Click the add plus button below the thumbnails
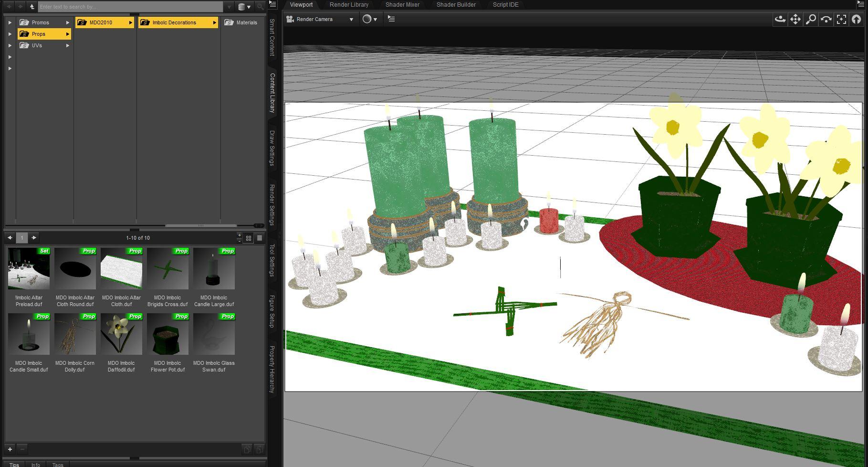Viewport: 868px width, 467px height. pos(10,449)
